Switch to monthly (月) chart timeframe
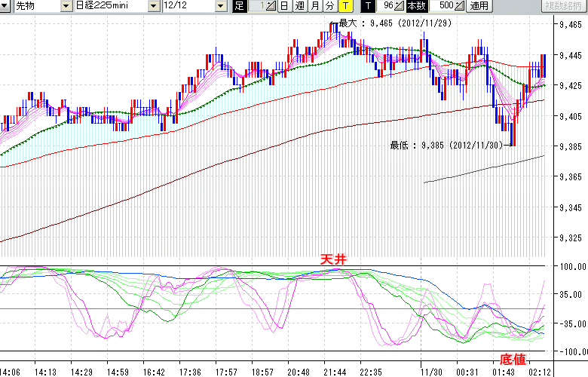The height and width of the screenshot is (377, 588). (x=314, y=6)
